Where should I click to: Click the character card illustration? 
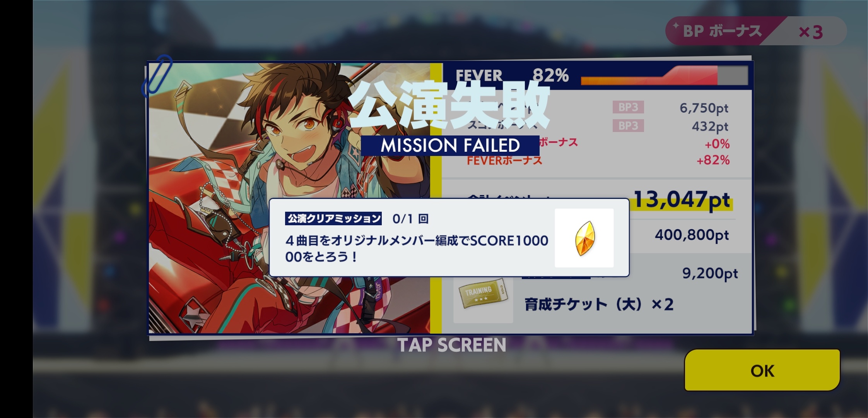point(289,198)
